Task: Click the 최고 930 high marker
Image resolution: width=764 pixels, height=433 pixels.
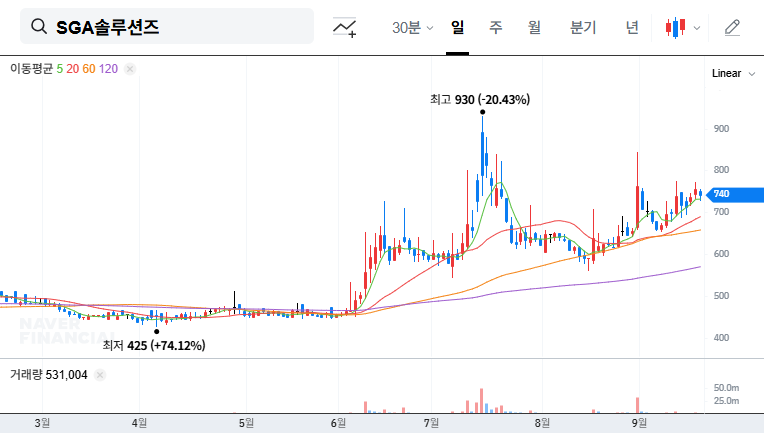Action: [480, 100]
